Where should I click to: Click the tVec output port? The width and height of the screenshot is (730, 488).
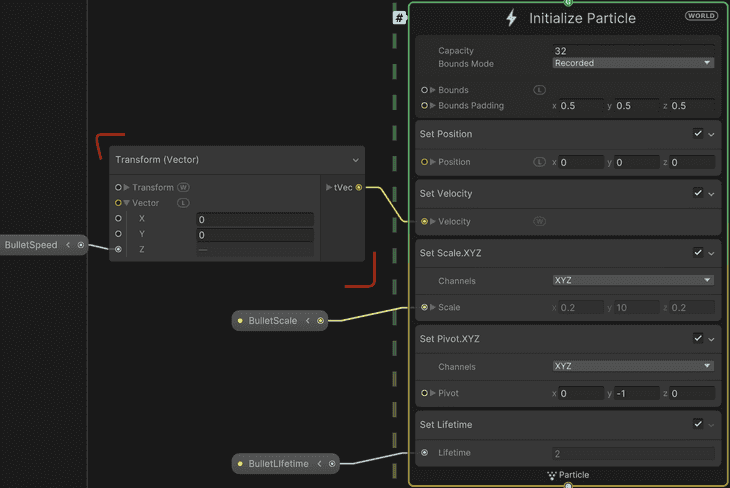[x=358, y=187]
